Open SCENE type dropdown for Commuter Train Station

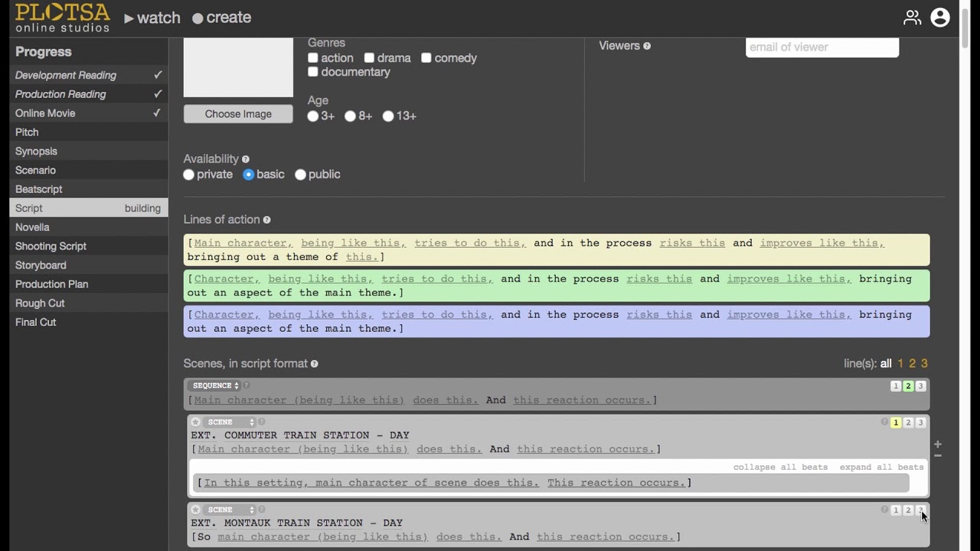tap(229, 422)
